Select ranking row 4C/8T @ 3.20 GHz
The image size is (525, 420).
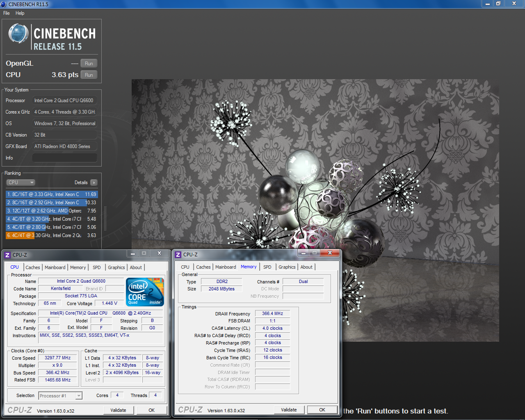[52, 219]
